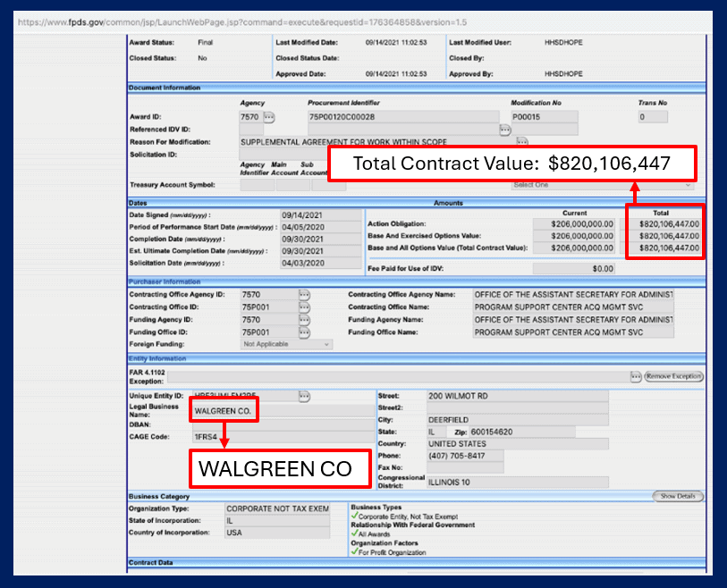Open the Contracting Office Agency ID lookup ellipsis
The width and height of the screenshot is (727, 588).
304,295
